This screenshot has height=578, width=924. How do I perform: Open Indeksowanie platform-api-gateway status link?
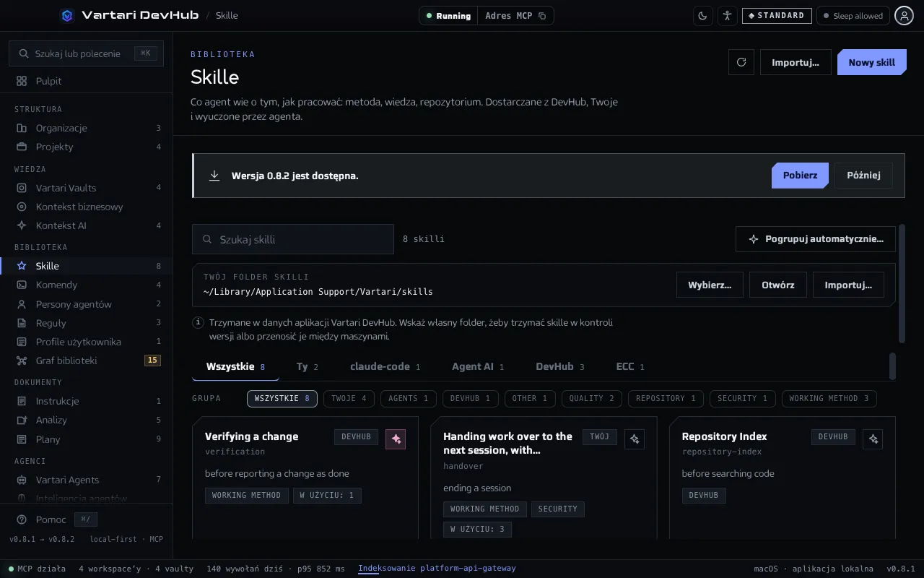437,569
